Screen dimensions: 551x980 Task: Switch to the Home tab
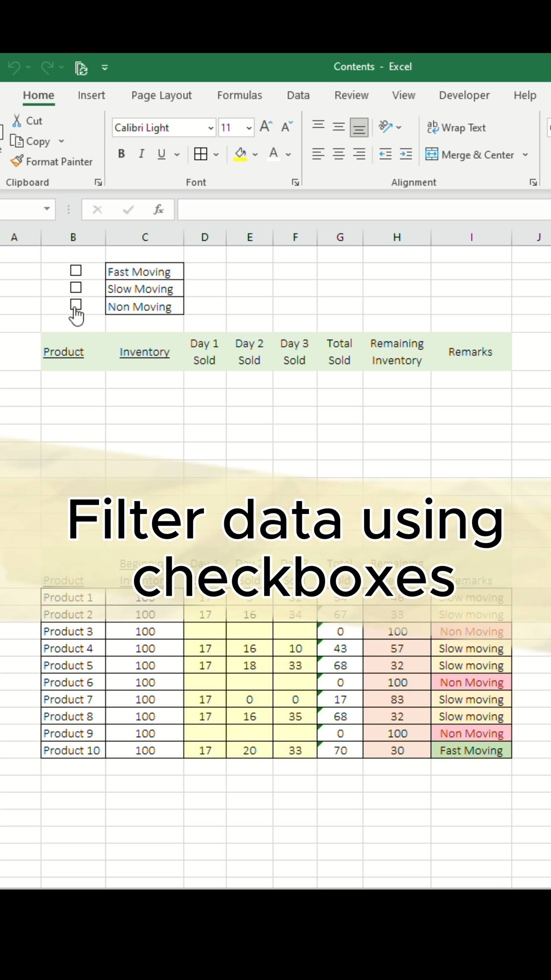coord(39,95)
